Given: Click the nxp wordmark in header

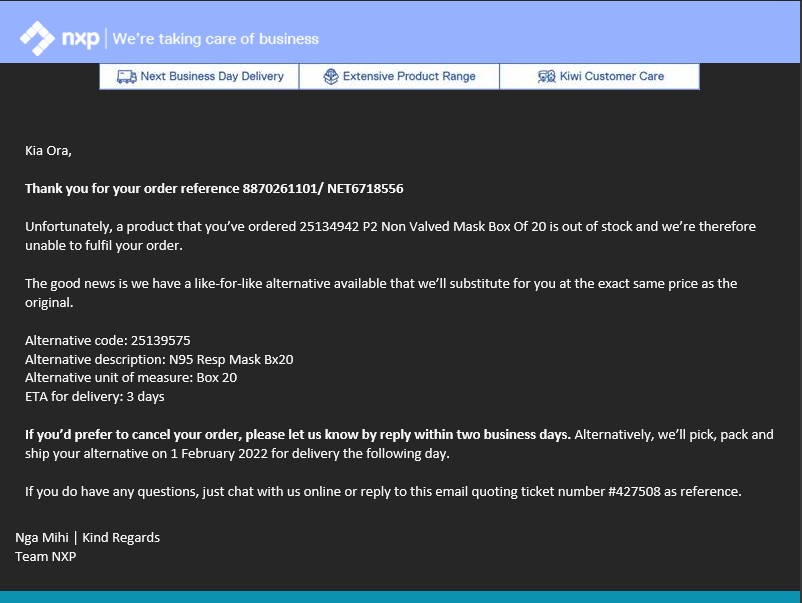Looking at the screenshot, I should coord(80,39).
